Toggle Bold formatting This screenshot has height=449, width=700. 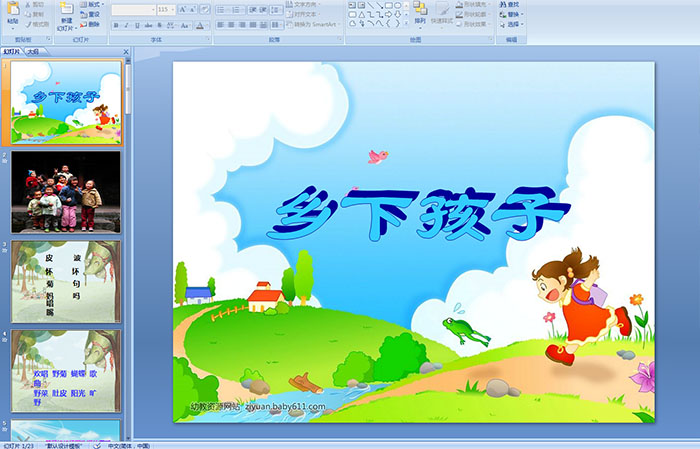pyautogui.click(x=115, y=25)
